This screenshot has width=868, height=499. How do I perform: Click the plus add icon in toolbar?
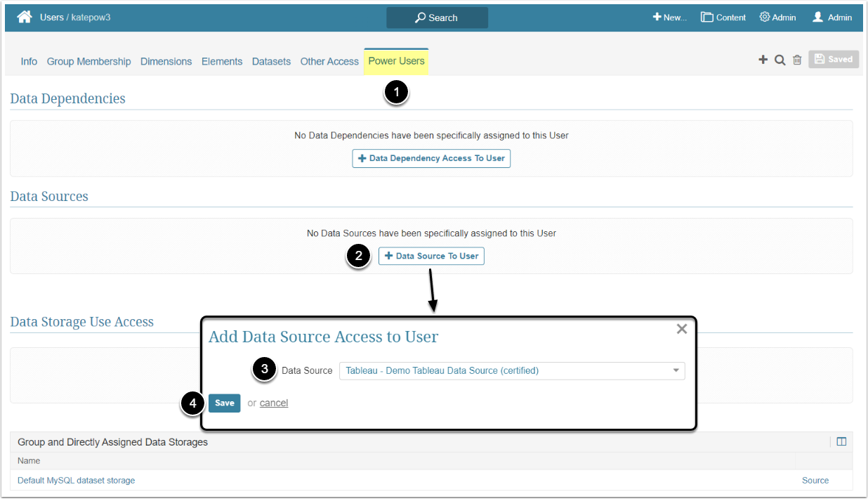click(763, 60)
